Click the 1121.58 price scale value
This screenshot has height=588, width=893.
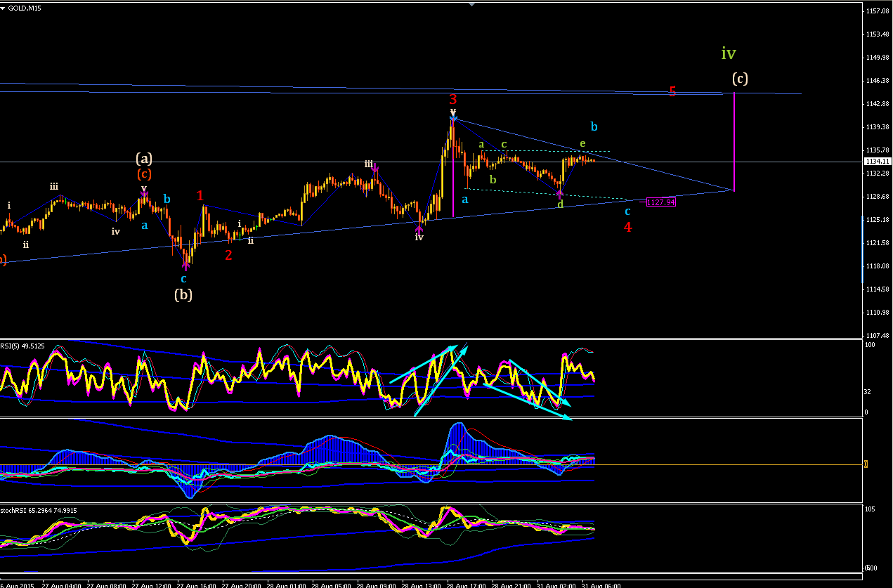pyautogui.click(x=878, y=242)
